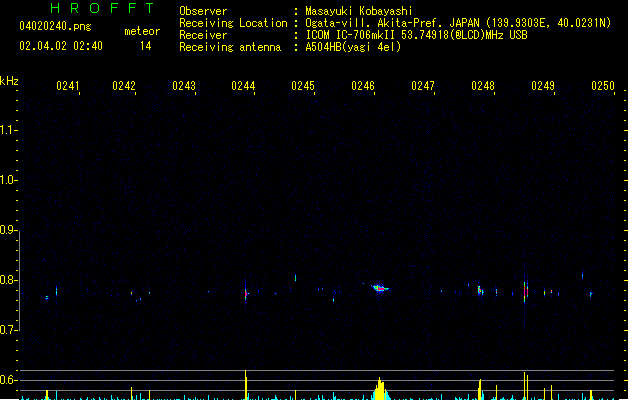629x400 pixels.
Task: Click the 0244 time axis marker
Action: (x=243, y=86)
